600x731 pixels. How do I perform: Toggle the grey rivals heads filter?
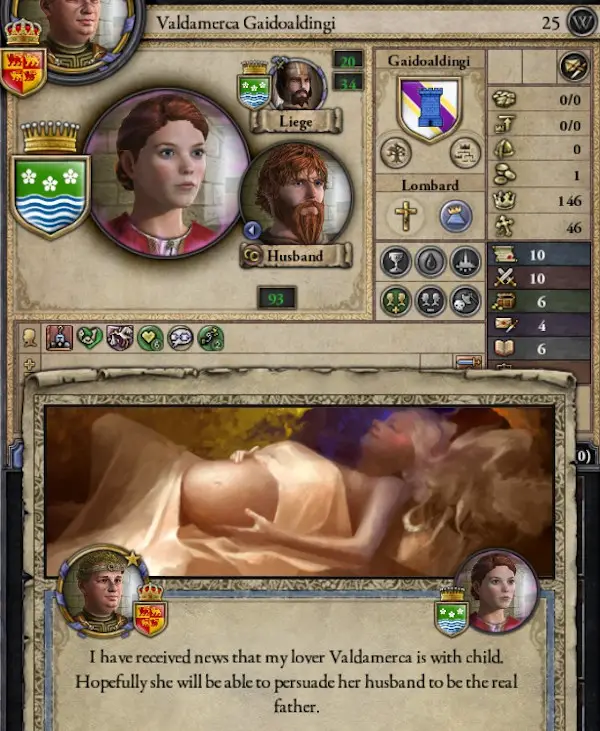click(x=430, y=301)
